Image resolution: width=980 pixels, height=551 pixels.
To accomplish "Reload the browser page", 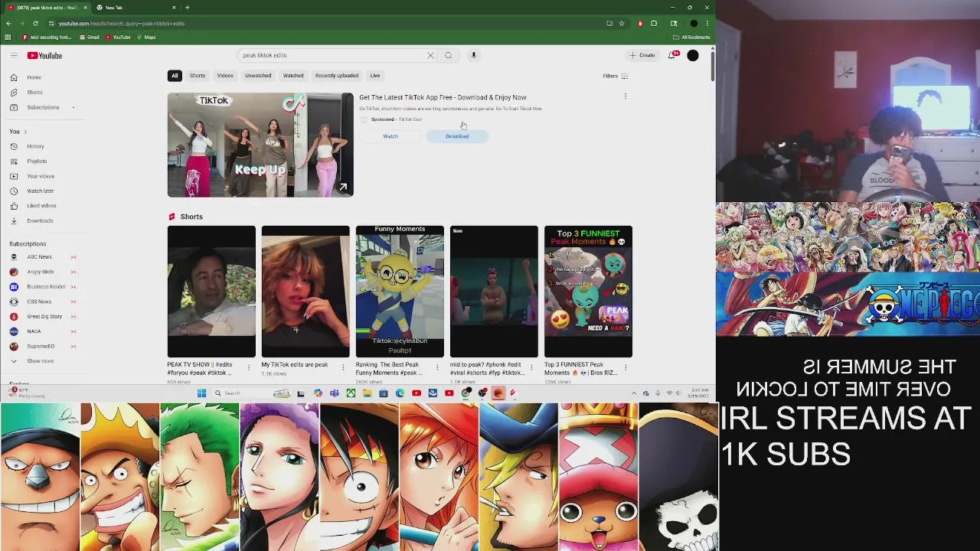I will [35, 23].
